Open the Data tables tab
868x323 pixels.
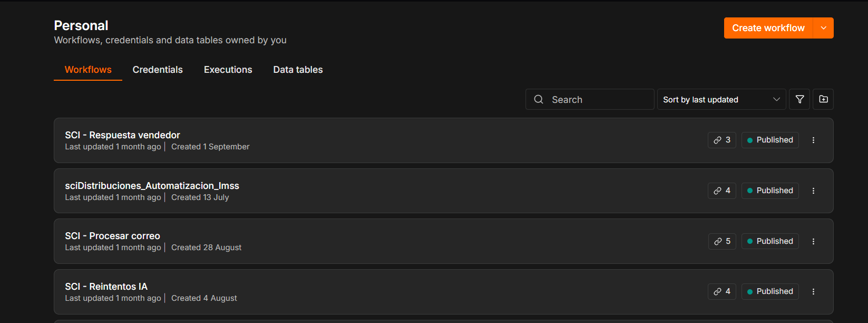(298, 70)
